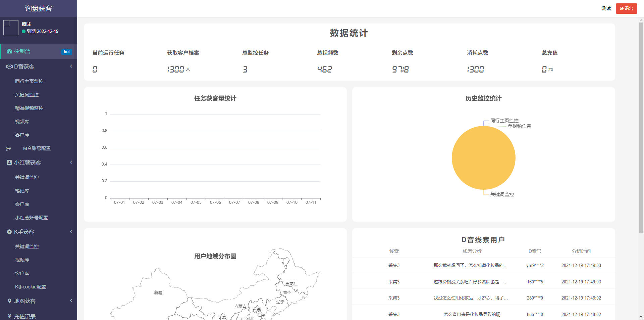The height and width of the screenshot is (320, 644).
Task: Click the chat bubble icon beside M音账号配置
Action: [x=9, y=148]
